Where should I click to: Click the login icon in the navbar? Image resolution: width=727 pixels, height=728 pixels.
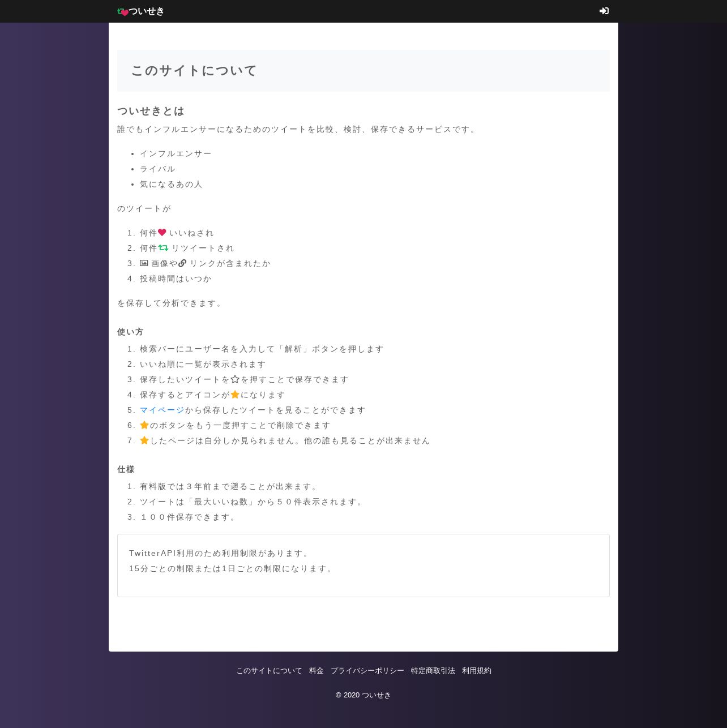tap(604, 11)
